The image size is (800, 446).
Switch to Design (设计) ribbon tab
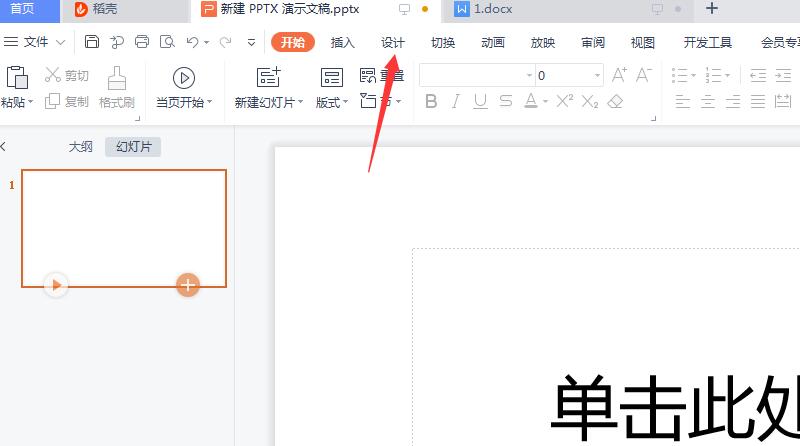[392, 42]
